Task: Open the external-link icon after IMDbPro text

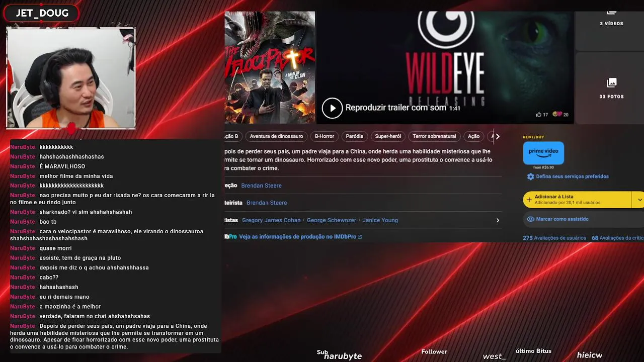Action: point(360,237)
